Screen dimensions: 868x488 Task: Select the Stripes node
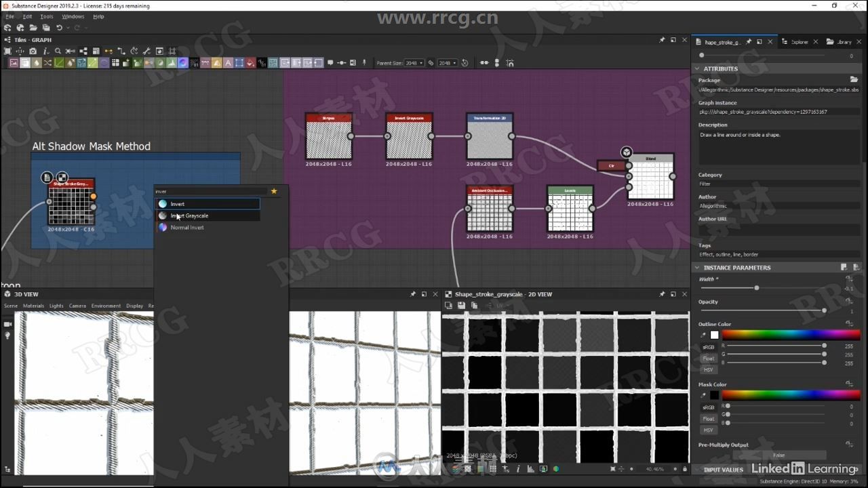click(329, 137)
